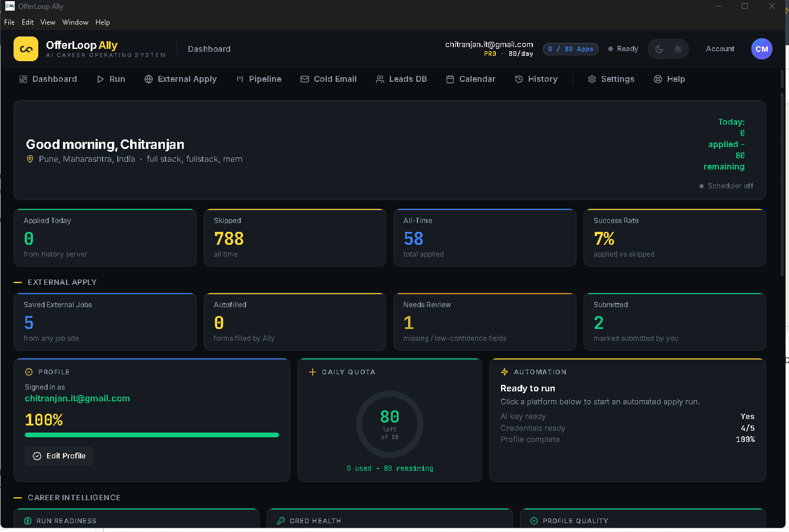
Task: Open the External Apply tab
Action: coord(180,79)
